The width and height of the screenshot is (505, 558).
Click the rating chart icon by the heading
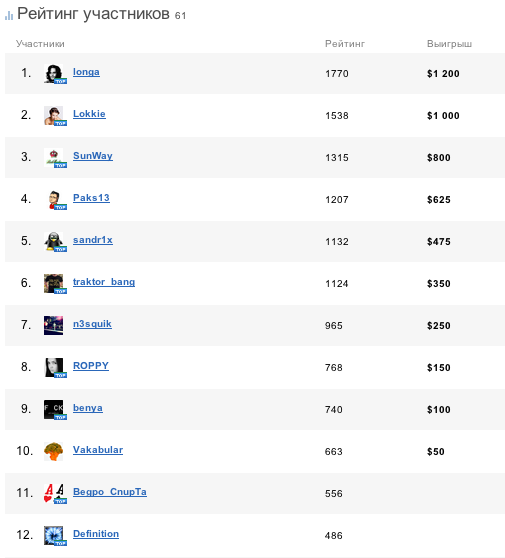pos(9,16)
